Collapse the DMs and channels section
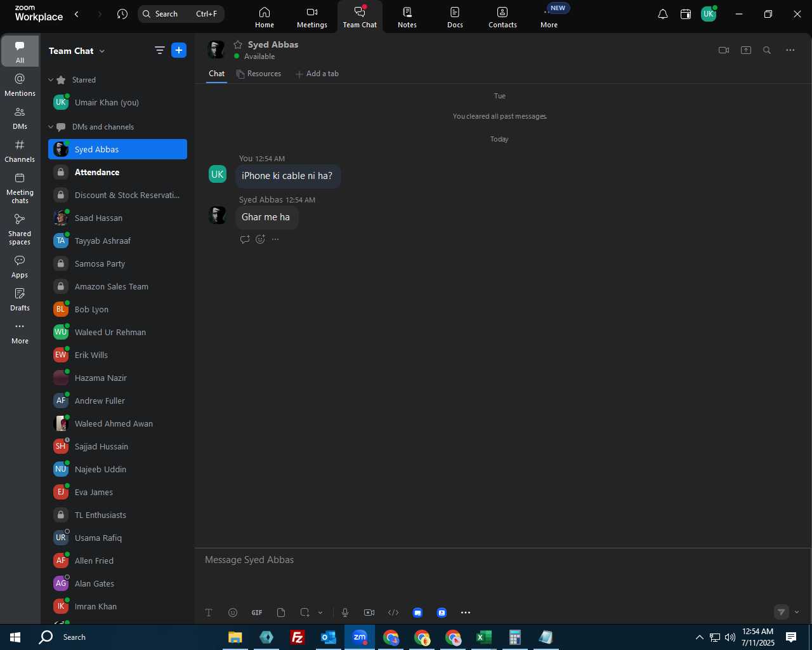The height and width of the screenshot is (650, 812). click(x=51, y=127)
